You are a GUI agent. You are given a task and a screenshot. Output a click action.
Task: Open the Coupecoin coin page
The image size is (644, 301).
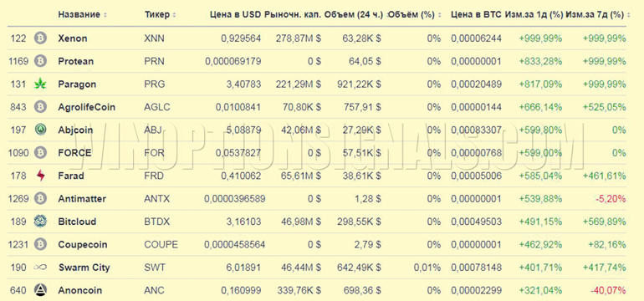83,245
